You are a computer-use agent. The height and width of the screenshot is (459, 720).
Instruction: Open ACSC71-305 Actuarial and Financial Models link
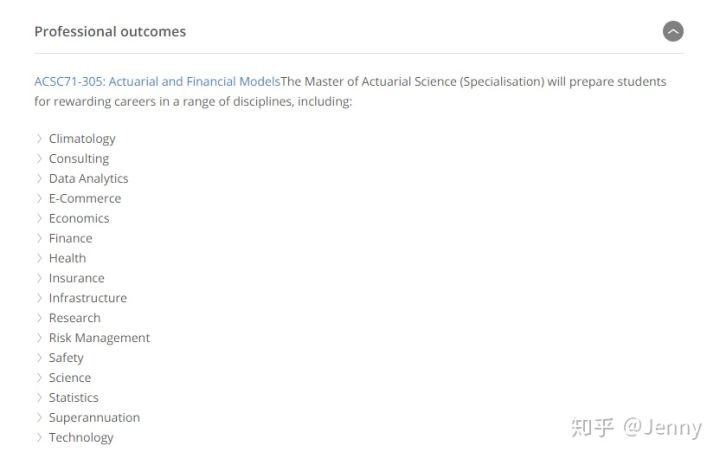(157, 82)
